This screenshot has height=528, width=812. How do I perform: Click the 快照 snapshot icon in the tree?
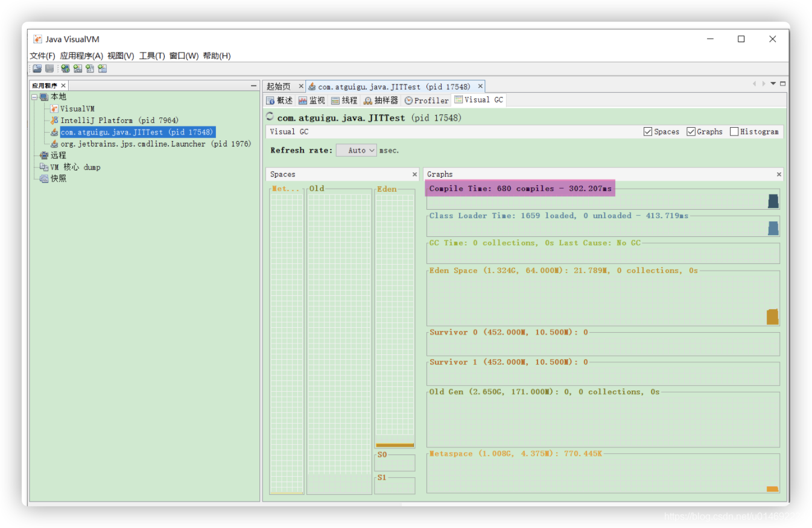pyautogui.click(x=44, y=178)
